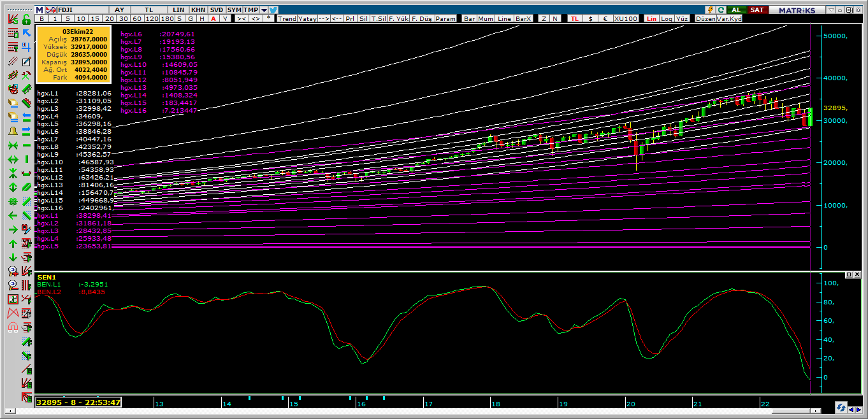
Task: Click the --> forward arrow button
Action: [324, 18]
